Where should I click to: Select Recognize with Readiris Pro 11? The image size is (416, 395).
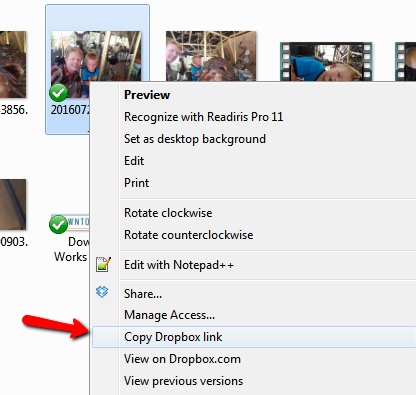pyautogui.click(x=204, y=117)
